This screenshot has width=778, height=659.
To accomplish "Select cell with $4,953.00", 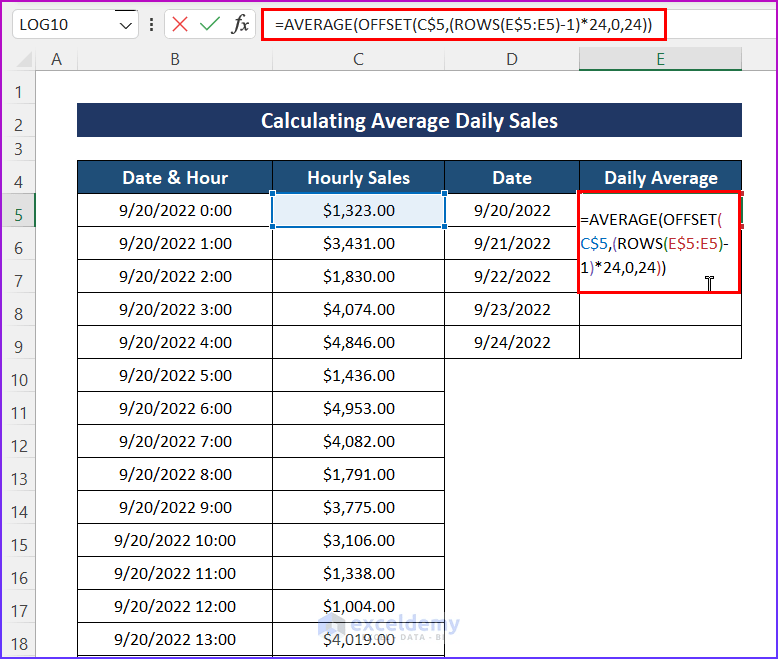I will 358,408.
